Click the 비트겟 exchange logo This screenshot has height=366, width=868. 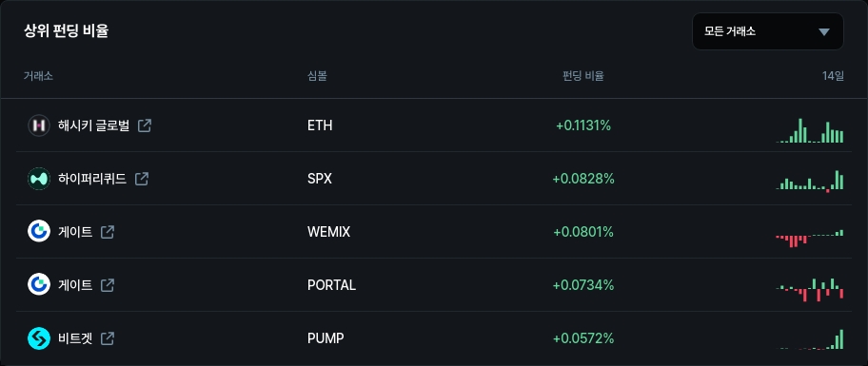coord(39,337)
